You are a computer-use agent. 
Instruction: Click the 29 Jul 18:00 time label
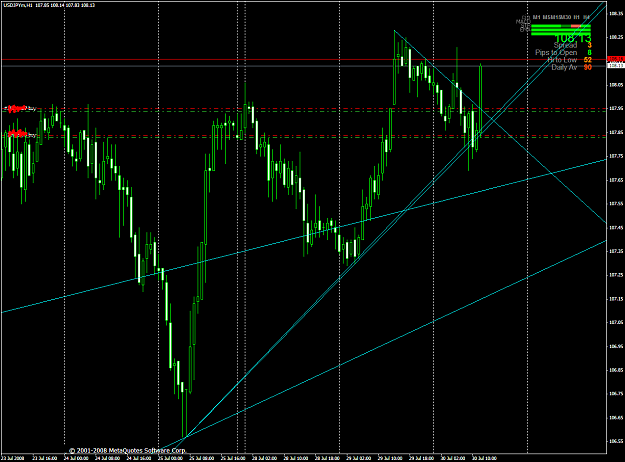(x=422, y=458)
